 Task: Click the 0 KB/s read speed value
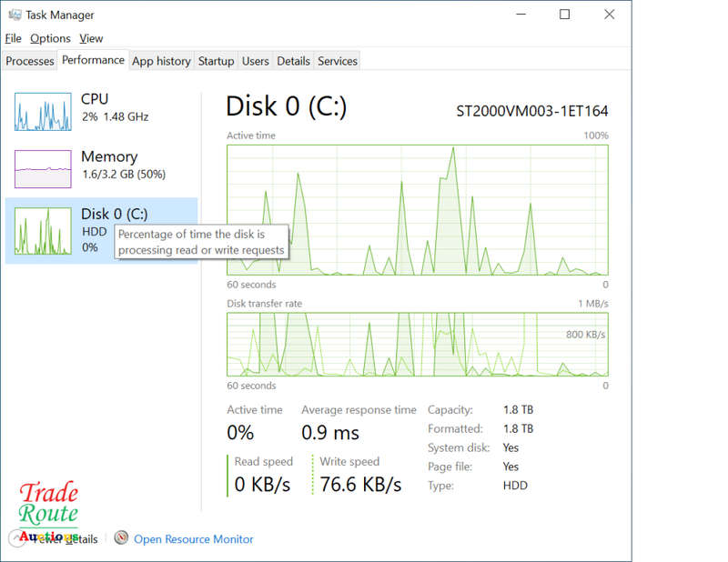[262, 484]
